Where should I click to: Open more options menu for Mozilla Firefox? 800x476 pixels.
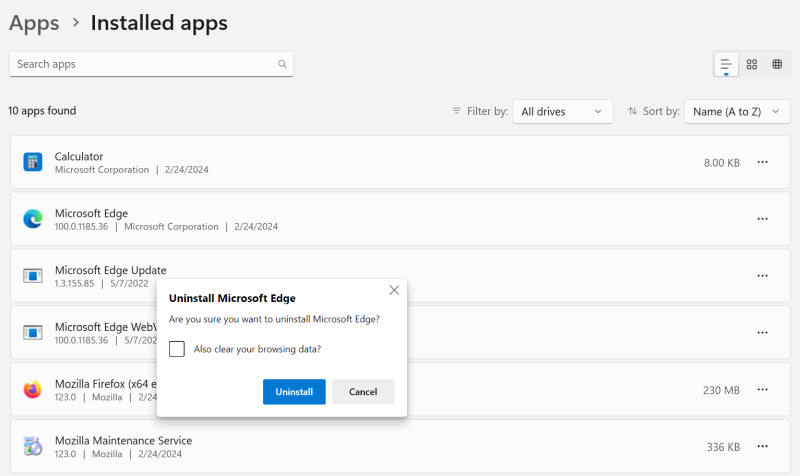tap(762, 390)
